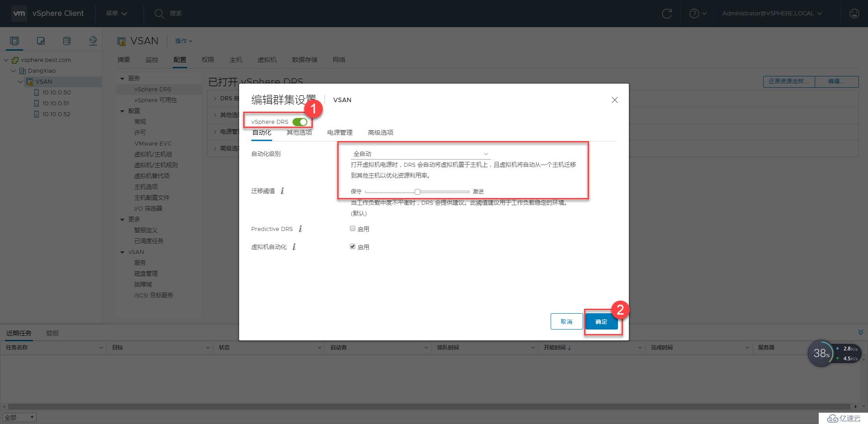Open 磁盘管理 under vSAN
Image resolution: width=868 pixels, height=424 pixels.
click(146, 273)
